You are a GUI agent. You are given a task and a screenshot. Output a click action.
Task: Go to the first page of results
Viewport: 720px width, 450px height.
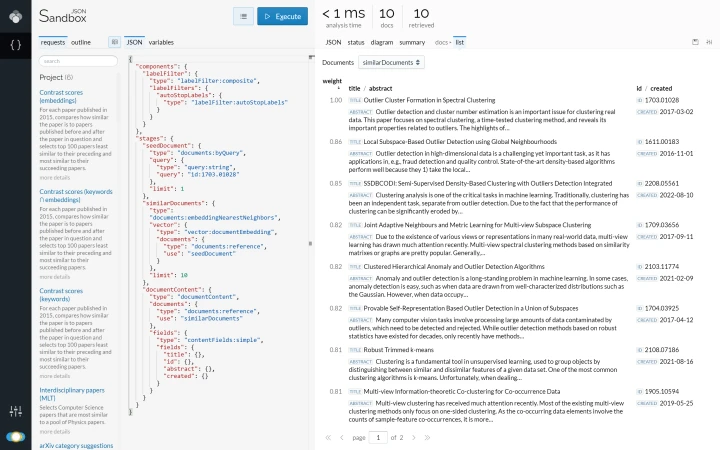point(328,438)
